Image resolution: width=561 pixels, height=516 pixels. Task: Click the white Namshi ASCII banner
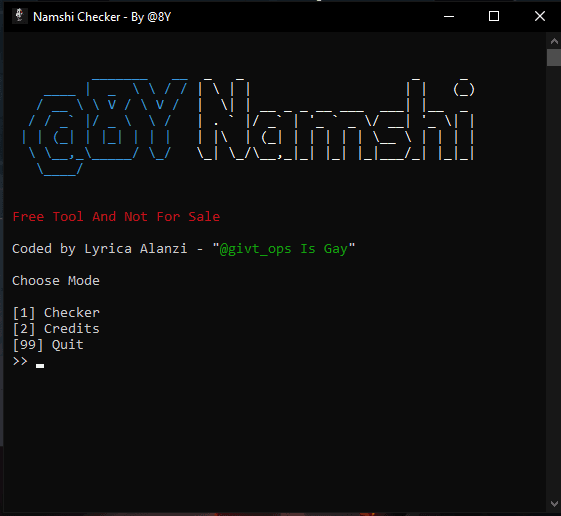pyautogui.click(x=336, y=119)
